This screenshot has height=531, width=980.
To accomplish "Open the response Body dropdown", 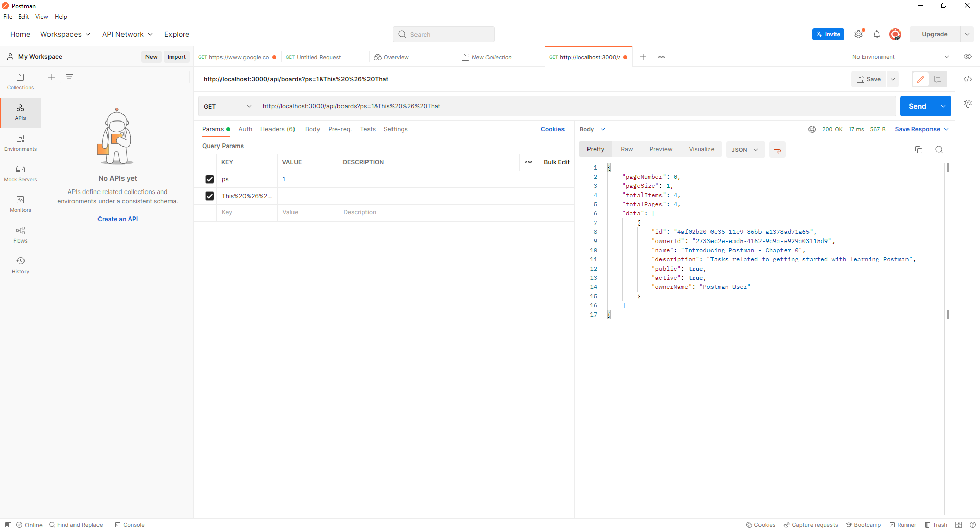I will pos(593,129).
